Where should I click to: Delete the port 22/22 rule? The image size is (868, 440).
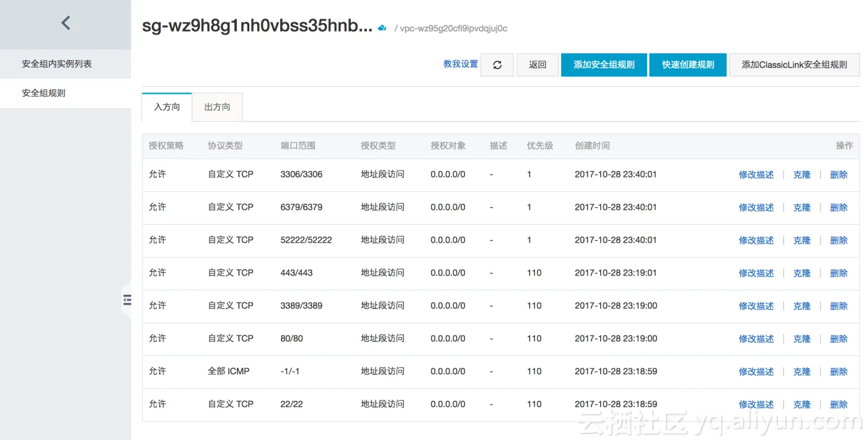tap(838, 405)
